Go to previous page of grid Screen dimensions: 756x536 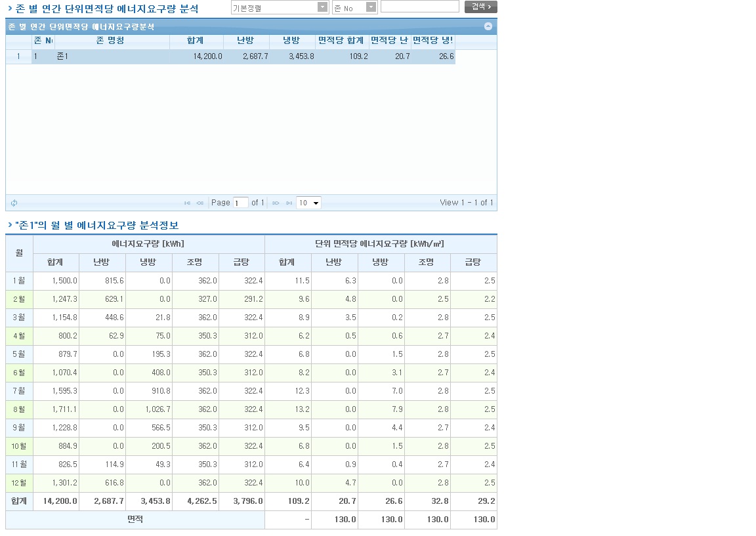click(200, 203)
